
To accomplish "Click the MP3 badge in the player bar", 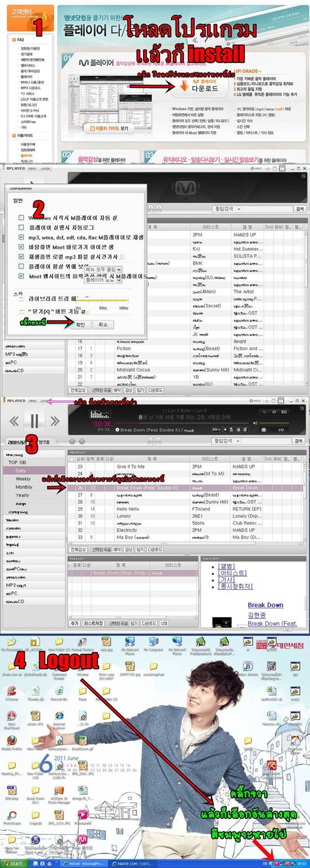I will (216, 429).
